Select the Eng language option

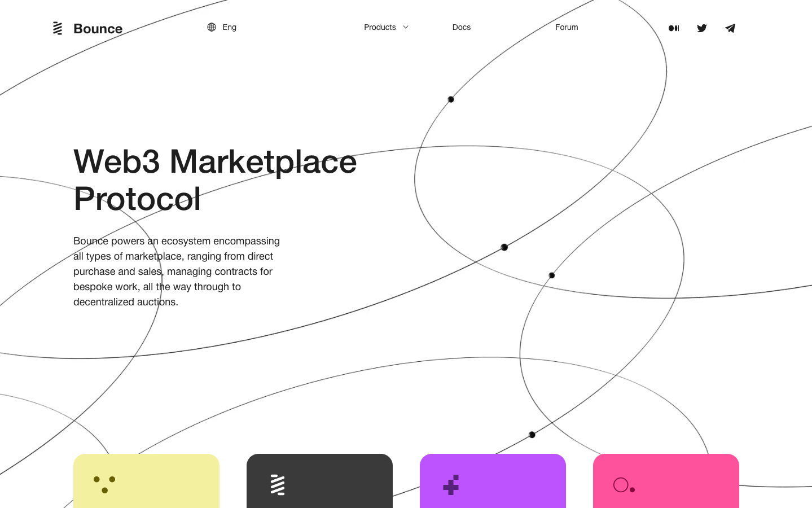(229, 27)
